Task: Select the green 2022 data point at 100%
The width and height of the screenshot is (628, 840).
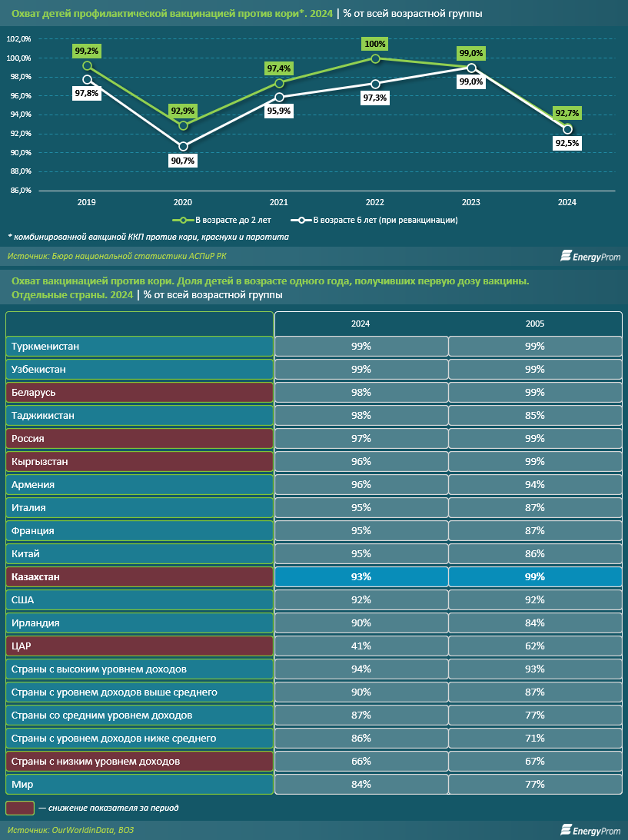Action: pyautogui.click(x=375, y=58)
